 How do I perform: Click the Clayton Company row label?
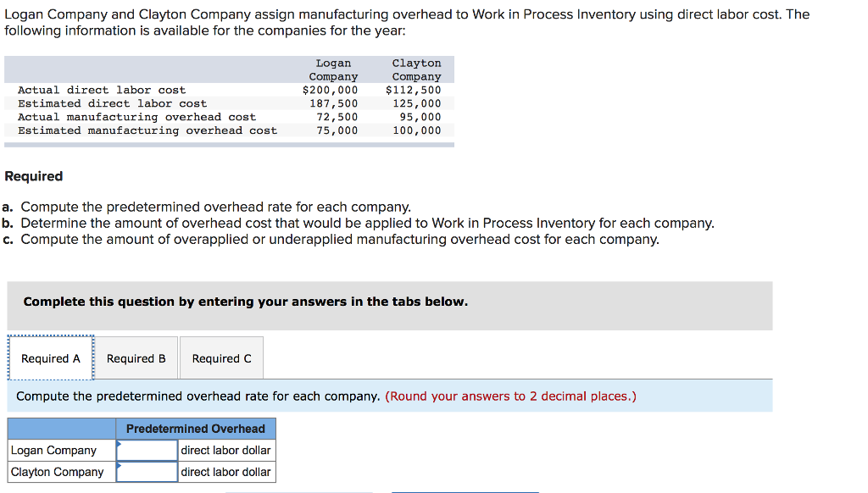coord(56,472)
